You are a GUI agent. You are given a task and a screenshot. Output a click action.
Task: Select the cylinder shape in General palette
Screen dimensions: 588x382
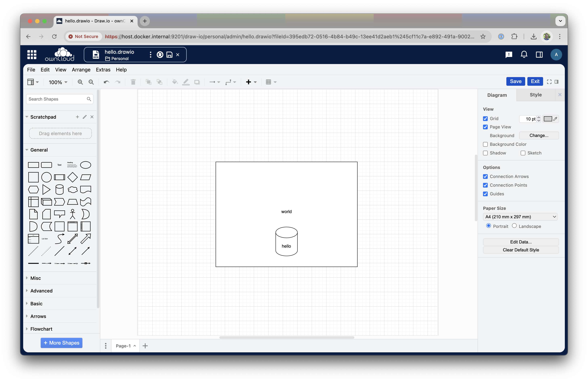point(60,190)
